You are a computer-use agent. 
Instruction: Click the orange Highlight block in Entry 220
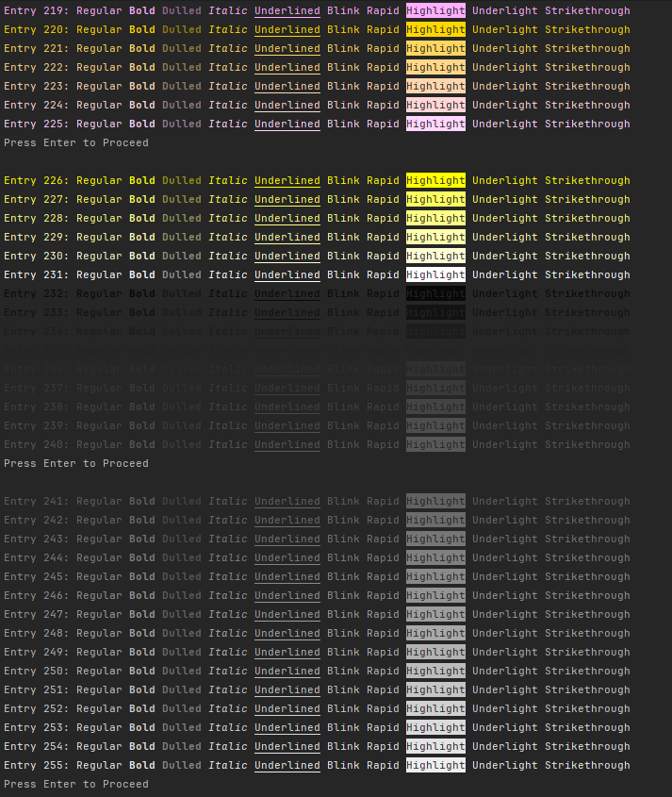(x=435, y=29)
